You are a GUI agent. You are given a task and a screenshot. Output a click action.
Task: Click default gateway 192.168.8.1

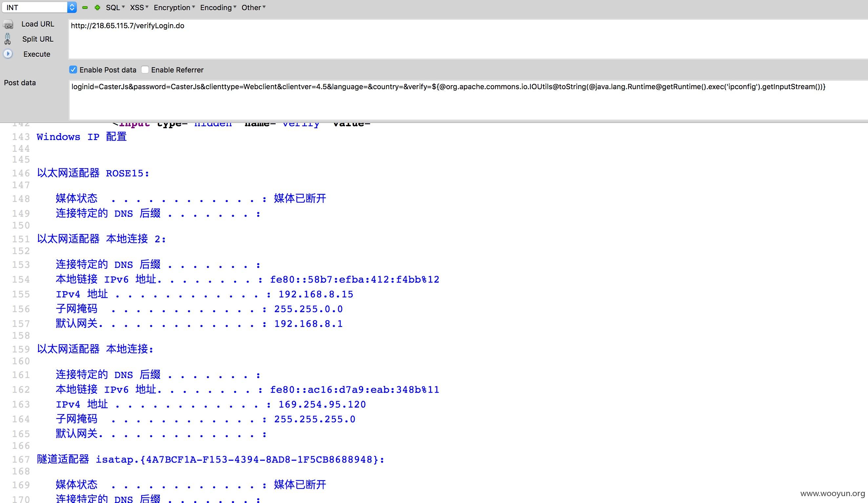click(308, 324)
